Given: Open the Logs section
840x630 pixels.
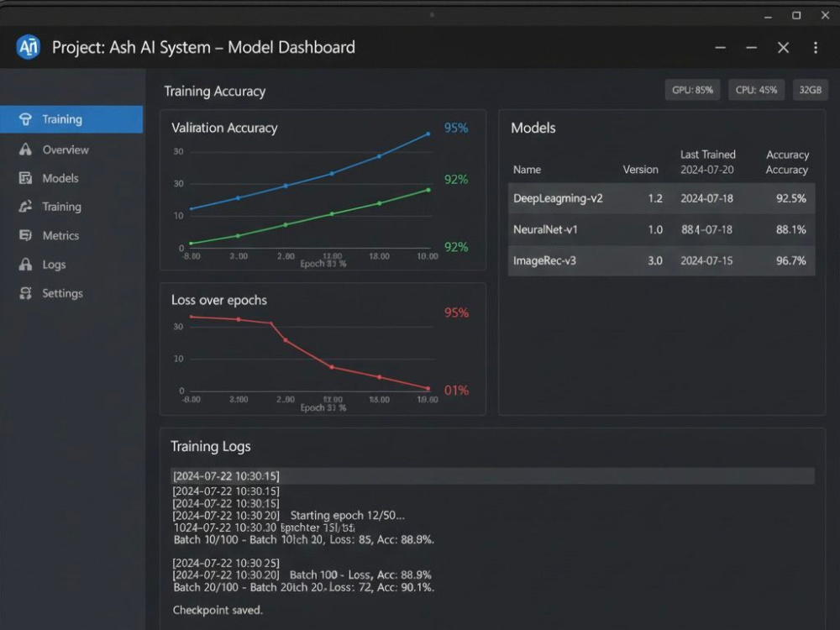Looking at the screenshot, I should [54, 265].
